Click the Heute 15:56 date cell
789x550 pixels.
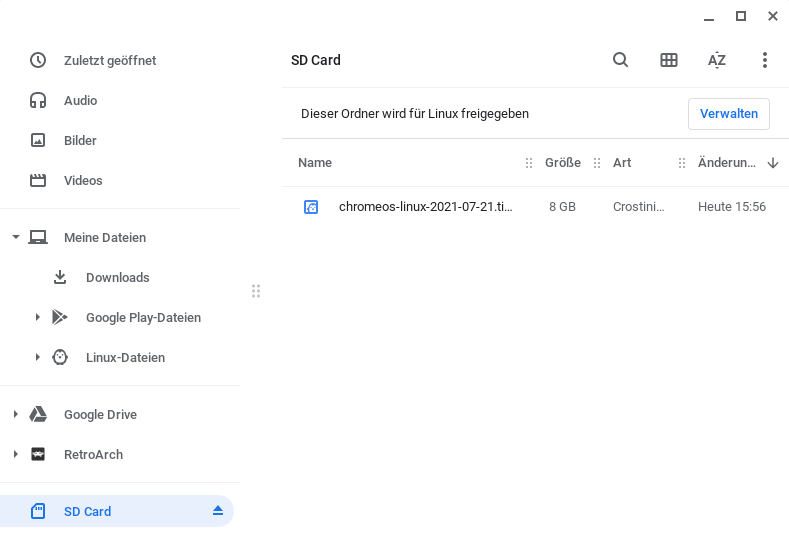click(x=732, y=207)
